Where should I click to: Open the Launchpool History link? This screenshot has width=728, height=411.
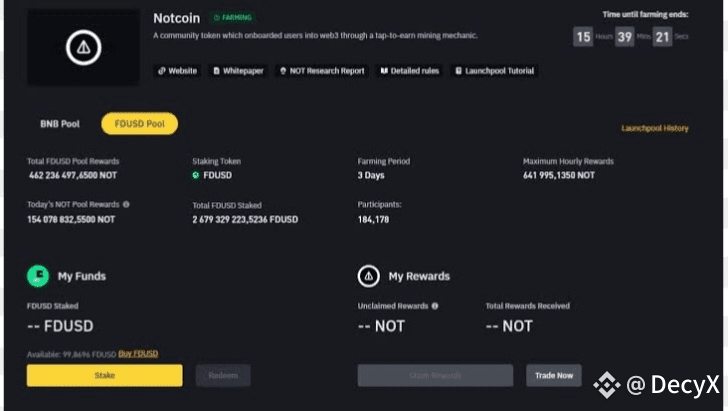click(655, 128)
